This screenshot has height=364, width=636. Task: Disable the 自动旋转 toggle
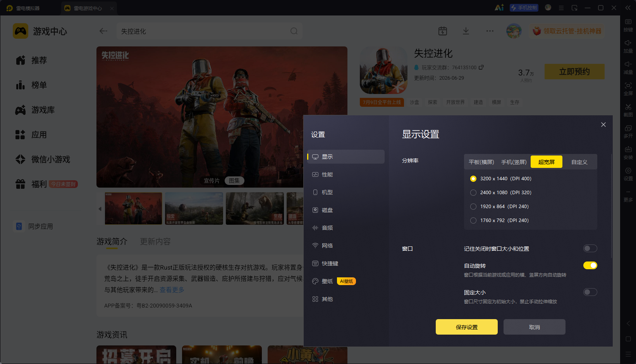(x=590, y=265)
